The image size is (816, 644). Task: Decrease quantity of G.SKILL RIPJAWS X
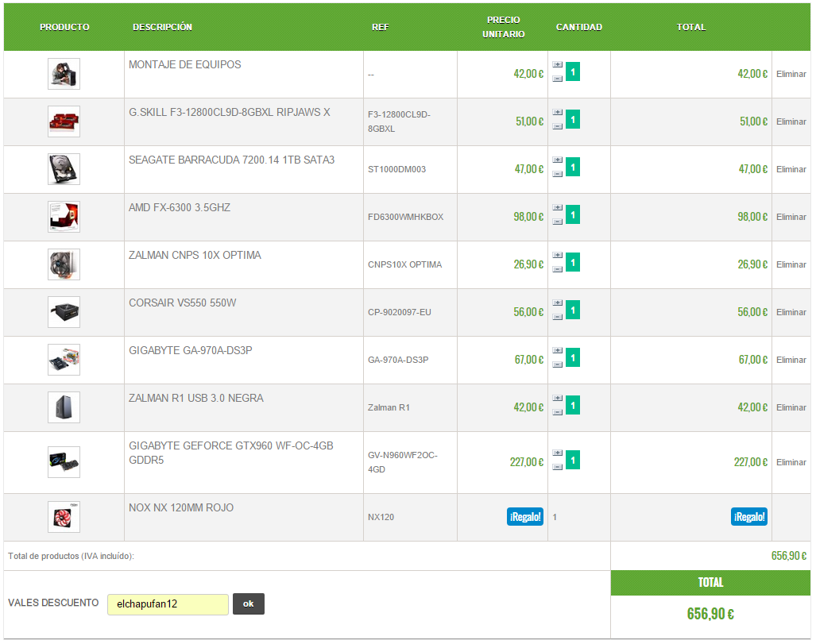point(557,126)
